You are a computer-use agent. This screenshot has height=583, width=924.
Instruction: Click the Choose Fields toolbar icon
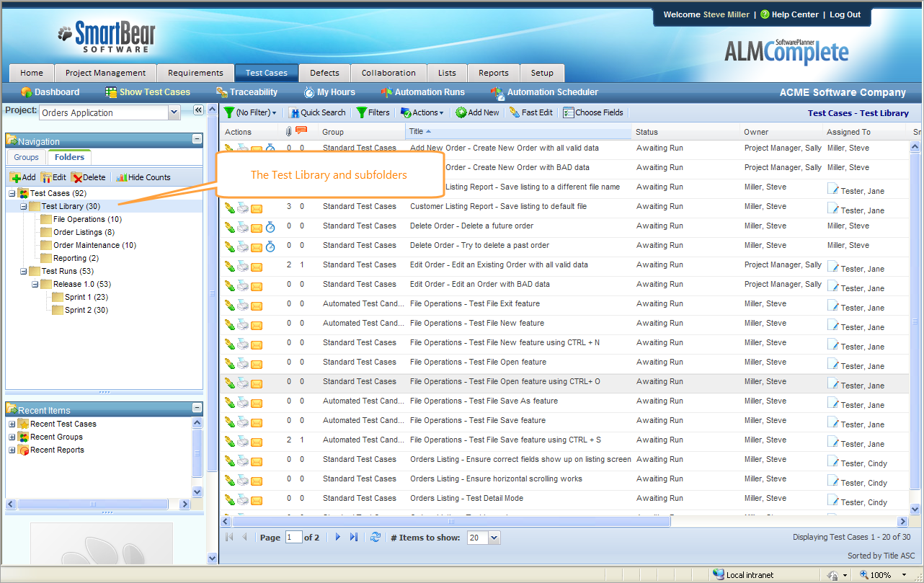coord(569,112)
